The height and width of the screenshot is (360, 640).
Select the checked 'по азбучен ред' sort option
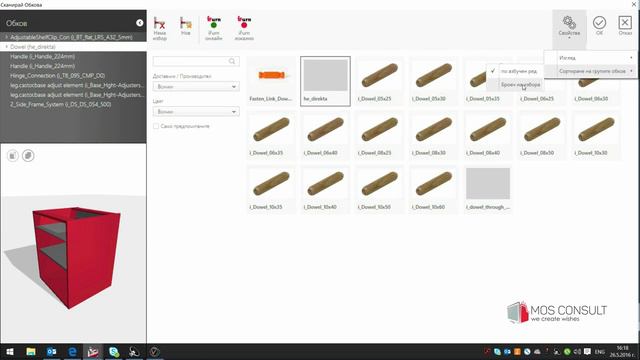click(515, 71)
